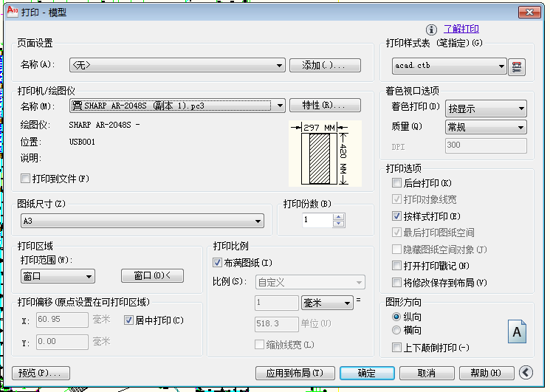This screenshot has width=550, height=392.
Task: Open the 质量 常规 dropdown
Action: click(x=486, y=127)
